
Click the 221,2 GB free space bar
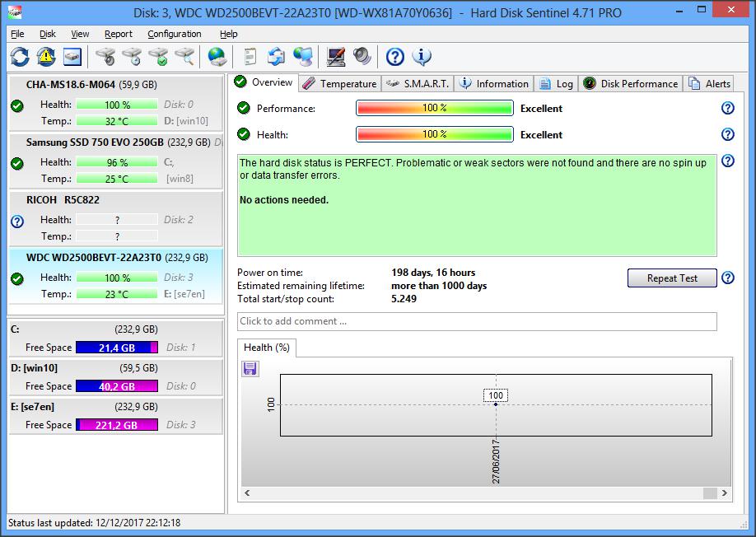117,425
